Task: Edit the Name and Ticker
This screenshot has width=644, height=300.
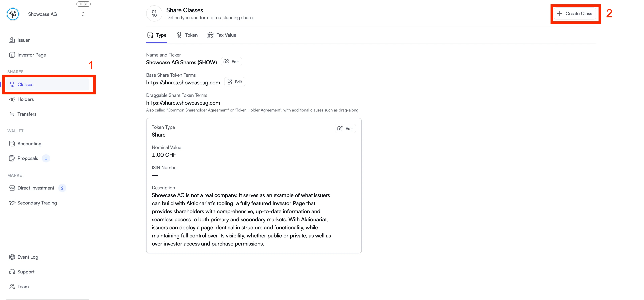Action: pos(231,62)
